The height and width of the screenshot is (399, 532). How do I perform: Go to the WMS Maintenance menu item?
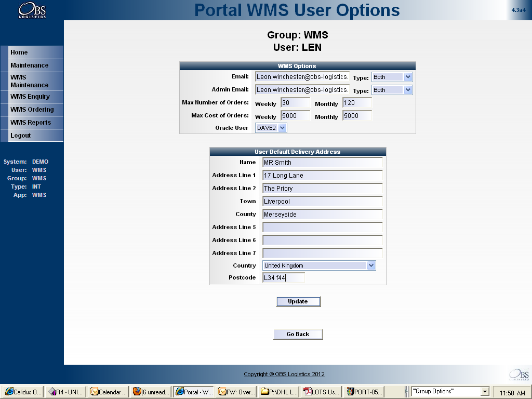tap(32, 81)
